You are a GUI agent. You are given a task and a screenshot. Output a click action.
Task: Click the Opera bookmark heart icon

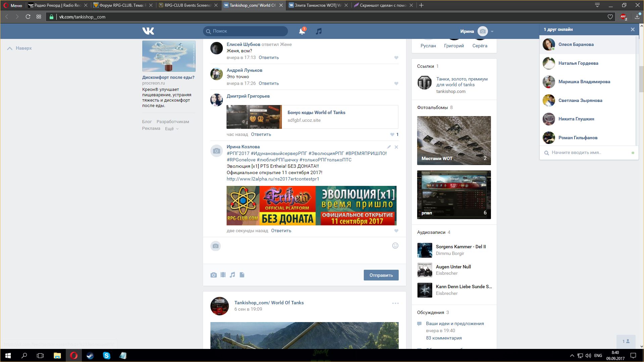(x=610, y=17)
